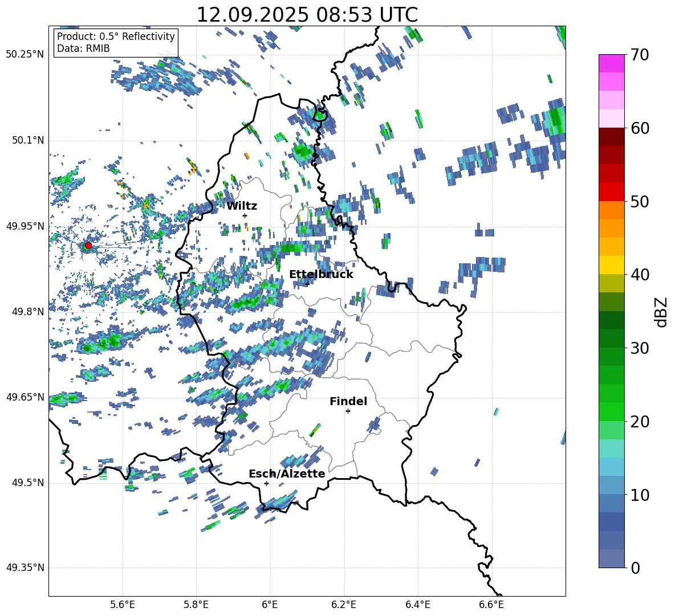675x616 pixels.
Task: Click the Wiltz city label
Action: (x=242, y=206)
